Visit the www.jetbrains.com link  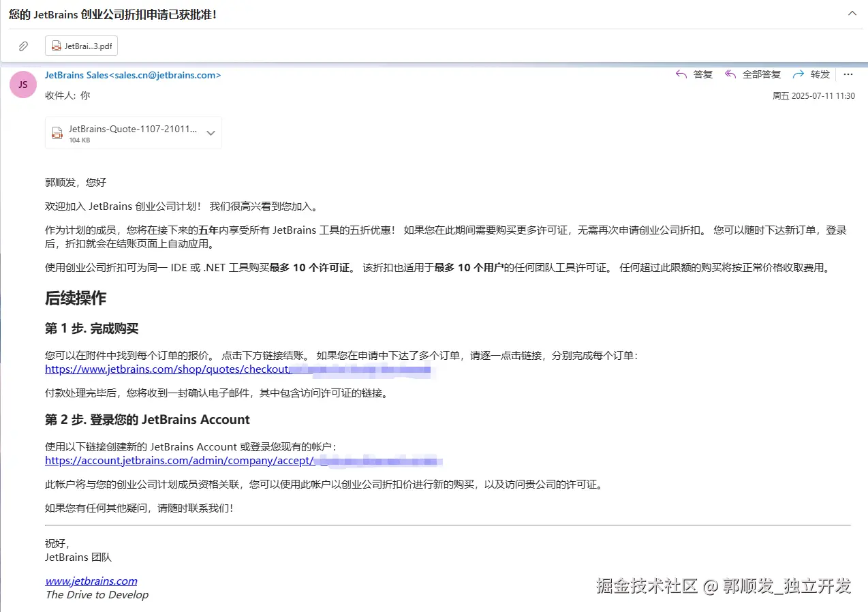(91, 581)
